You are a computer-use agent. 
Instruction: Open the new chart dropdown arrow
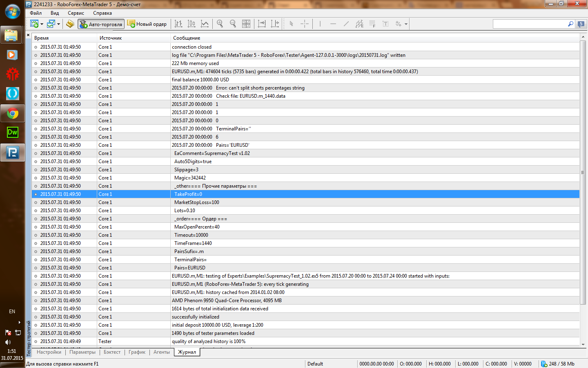[x=42, y=24]
